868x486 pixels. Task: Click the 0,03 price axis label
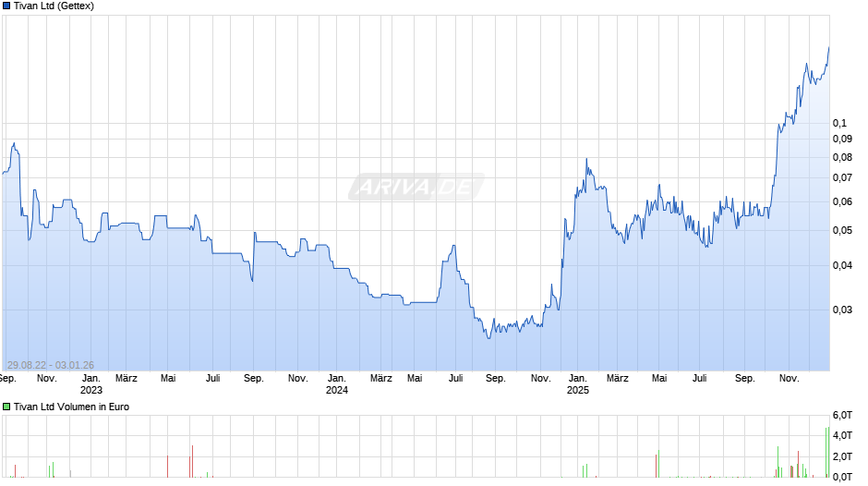(x=842, y=310)
